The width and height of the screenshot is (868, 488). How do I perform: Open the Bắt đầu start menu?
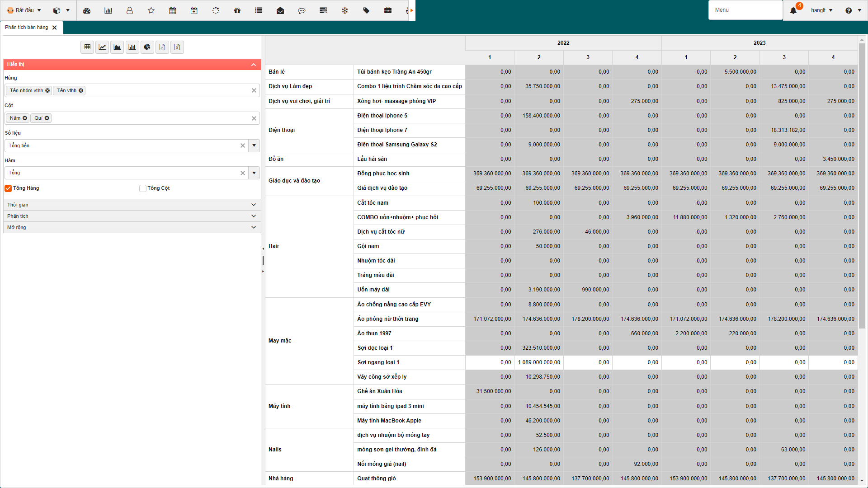[24, 10]
